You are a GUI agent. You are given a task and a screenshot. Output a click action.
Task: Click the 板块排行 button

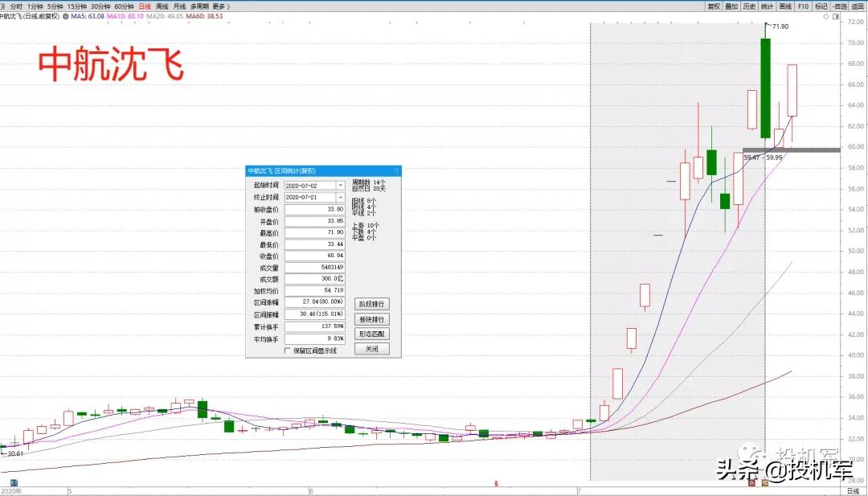coord(372,319)
